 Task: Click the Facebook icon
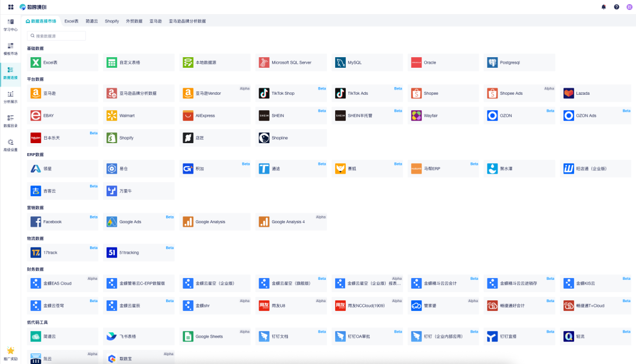pyautogui.click(x=36, y=222)
